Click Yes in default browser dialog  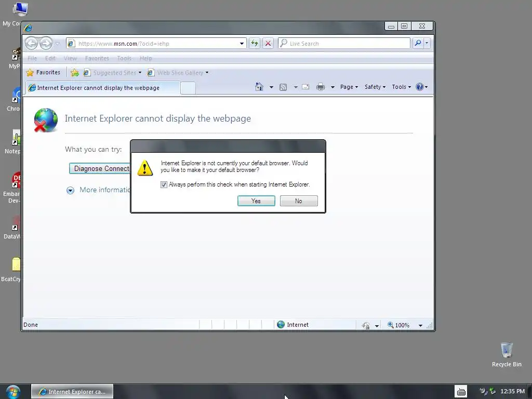(256, 201)
